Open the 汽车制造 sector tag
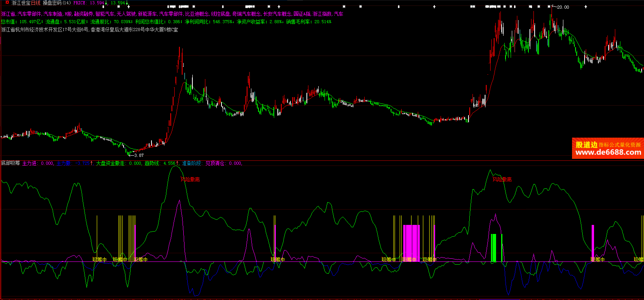 [x=53, y=14]
